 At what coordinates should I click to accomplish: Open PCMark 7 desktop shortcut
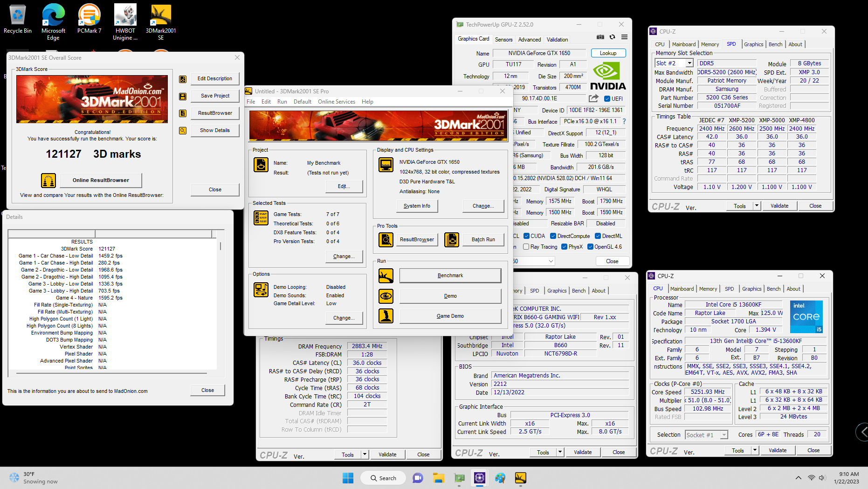click(89, 20)
